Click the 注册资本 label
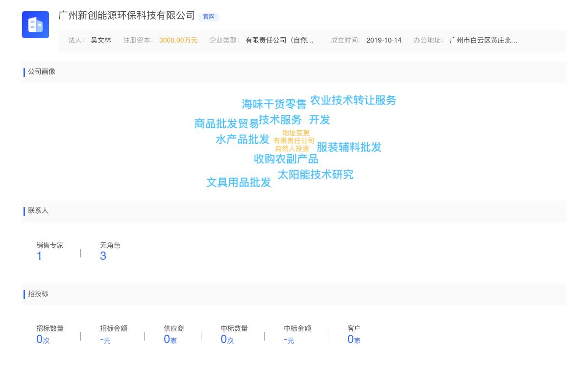The image size is (588, 368). 138,41
